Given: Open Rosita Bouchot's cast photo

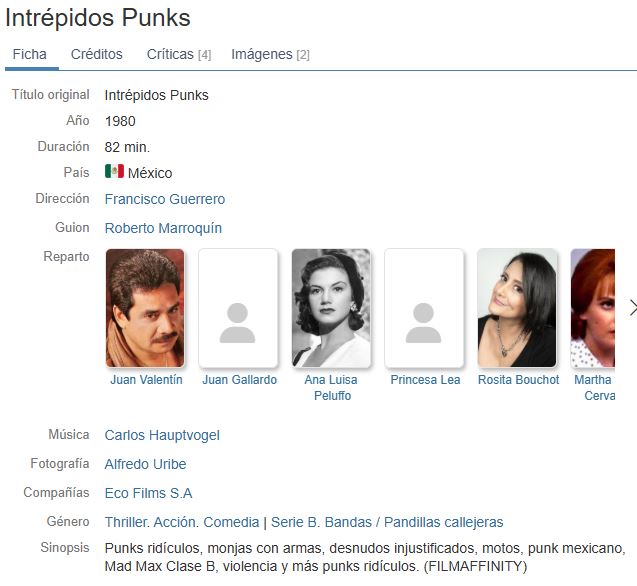Looking at the screenshot, I should point(517,308).
